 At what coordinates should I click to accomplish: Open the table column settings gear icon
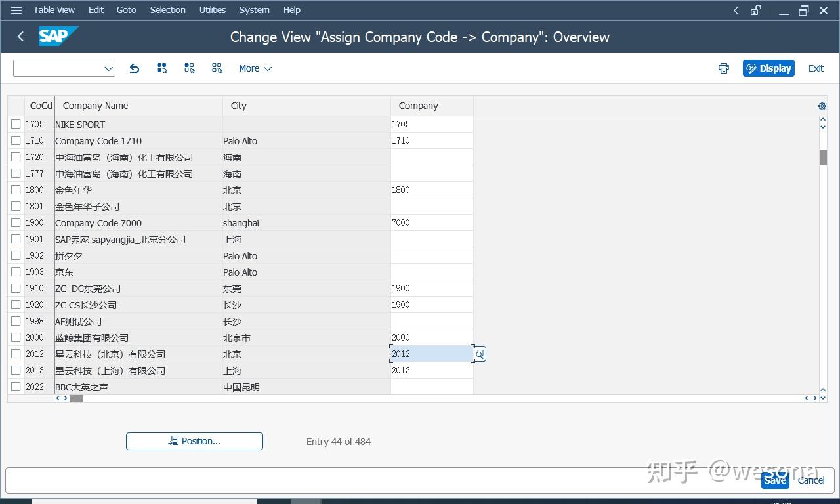pos(822,106)
